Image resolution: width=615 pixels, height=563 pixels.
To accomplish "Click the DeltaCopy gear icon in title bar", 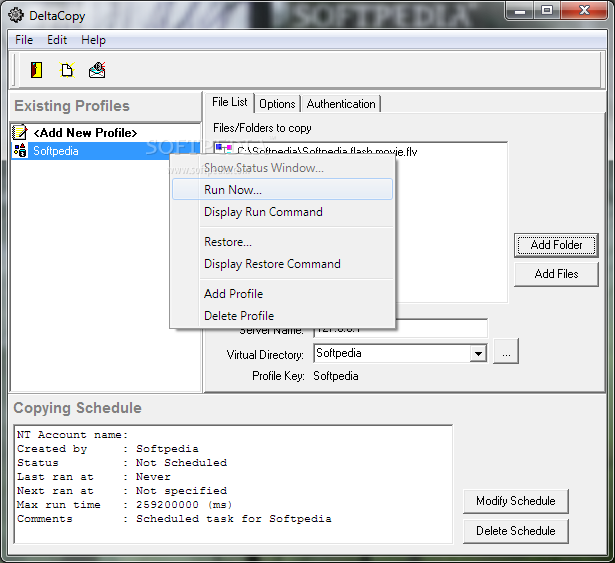I will click(x=16, y=15).
